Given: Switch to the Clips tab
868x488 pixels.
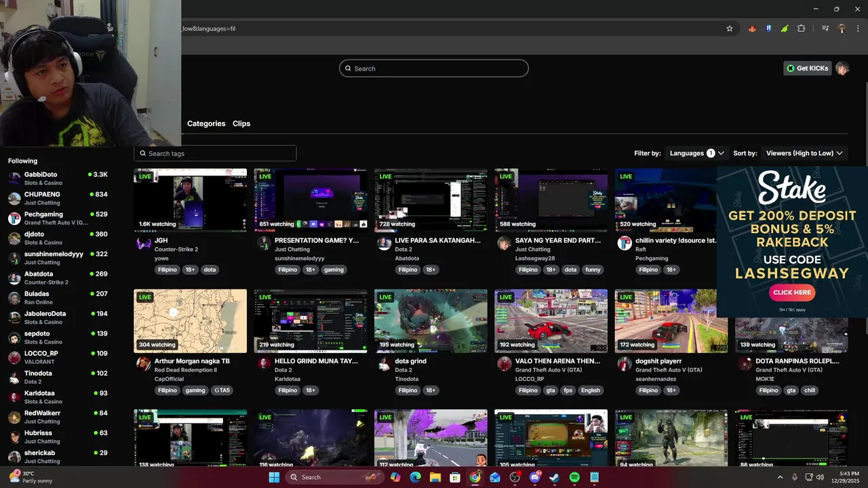Looking at the screenshot, I should pos(241,123).
